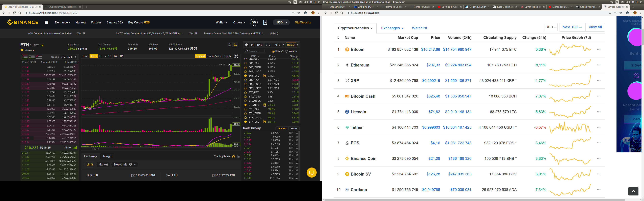The image size is (644, 201).
Task: Open calculator icon beside Trading Rules
Action: click(239, 157)
